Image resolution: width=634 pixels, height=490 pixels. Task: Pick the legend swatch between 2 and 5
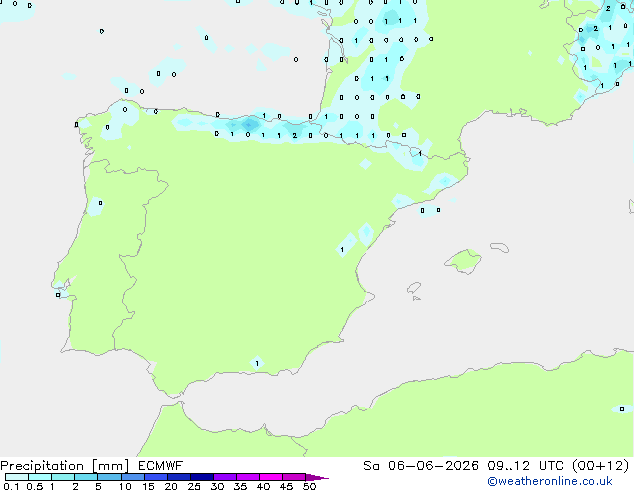tap(86, 477)
